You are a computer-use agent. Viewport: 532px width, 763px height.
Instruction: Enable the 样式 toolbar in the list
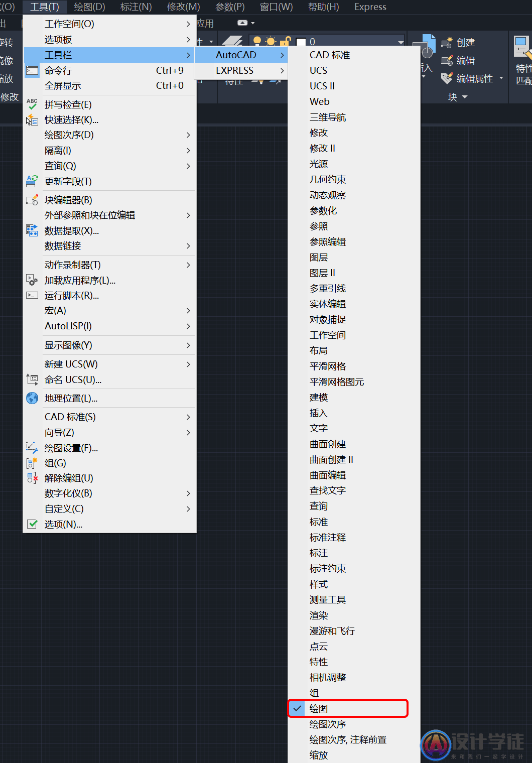(354, 584)
